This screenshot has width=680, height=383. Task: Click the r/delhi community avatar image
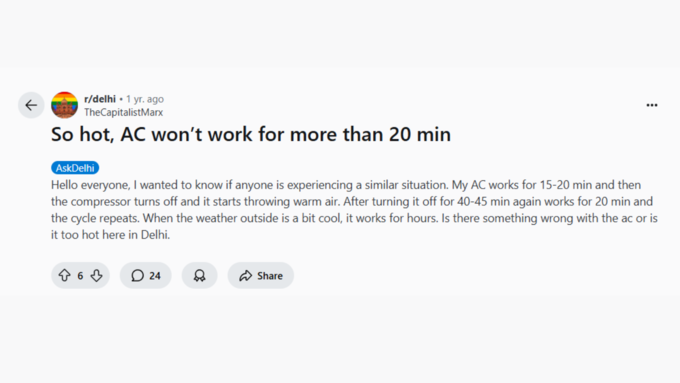(x=65, y=105)
